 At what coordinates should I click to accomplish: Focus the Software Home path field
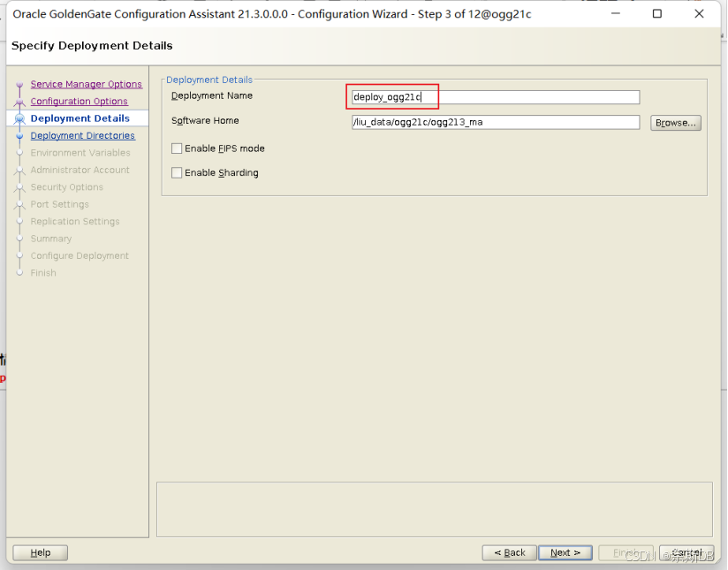click(x=496, y=122)
